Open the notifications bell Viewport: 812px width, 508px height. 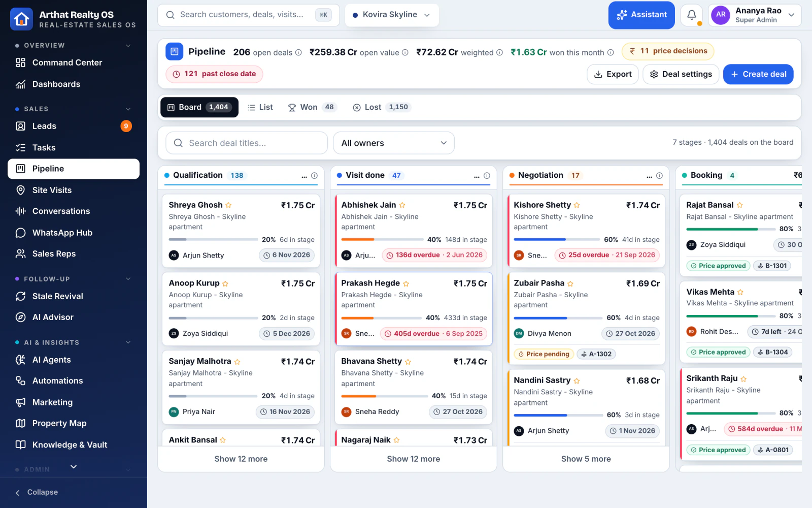point(691,15)
